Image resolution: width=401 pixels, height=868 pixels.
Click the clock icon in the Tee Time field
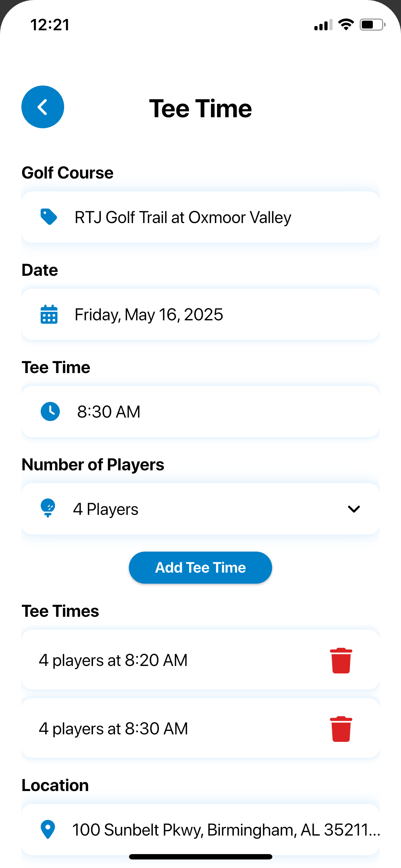pyautogui.click(x=50, y=411)
